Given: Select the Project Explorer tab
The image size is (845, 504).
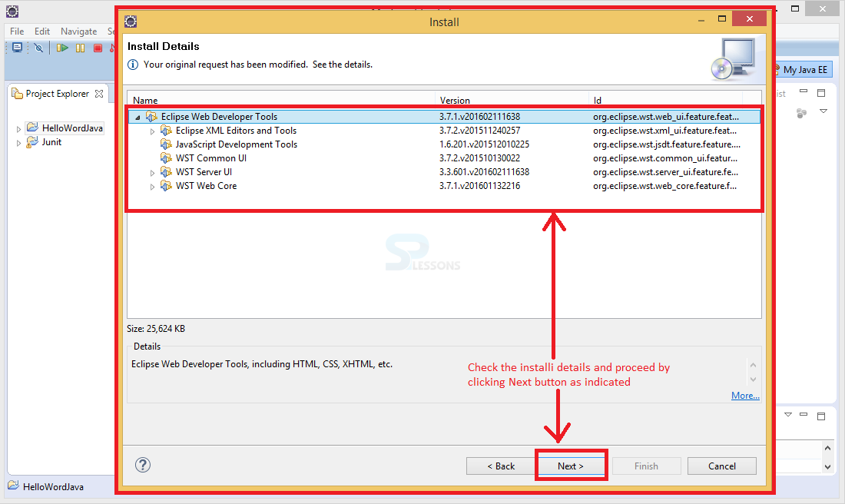Looking at the screenshot, I should coord(57,94).
